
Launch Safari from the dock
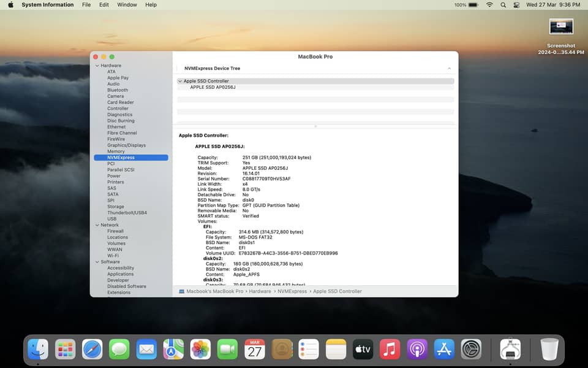point(92,350)
